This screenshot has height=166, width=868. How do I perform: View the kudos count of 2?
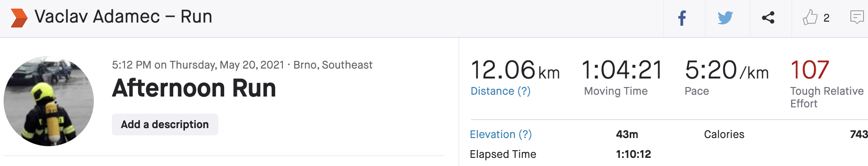pos(826,18)
